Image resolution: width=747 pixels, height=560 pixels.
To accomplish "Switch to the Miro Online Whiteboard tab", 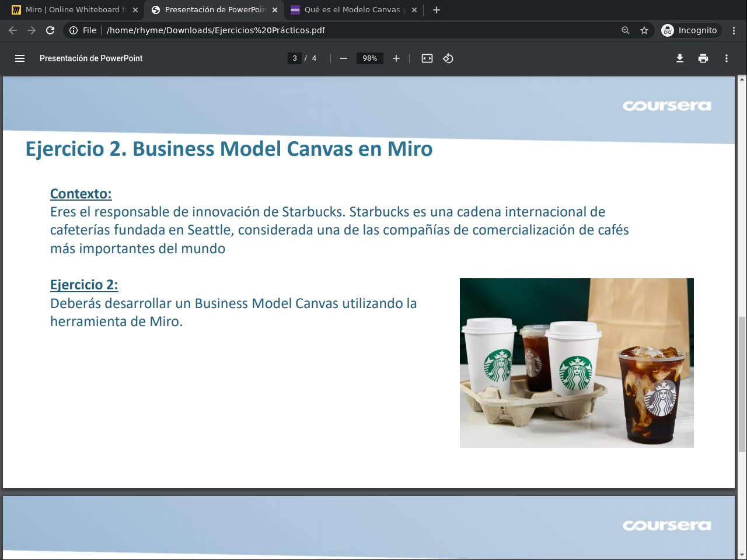I will click(73, 10).
